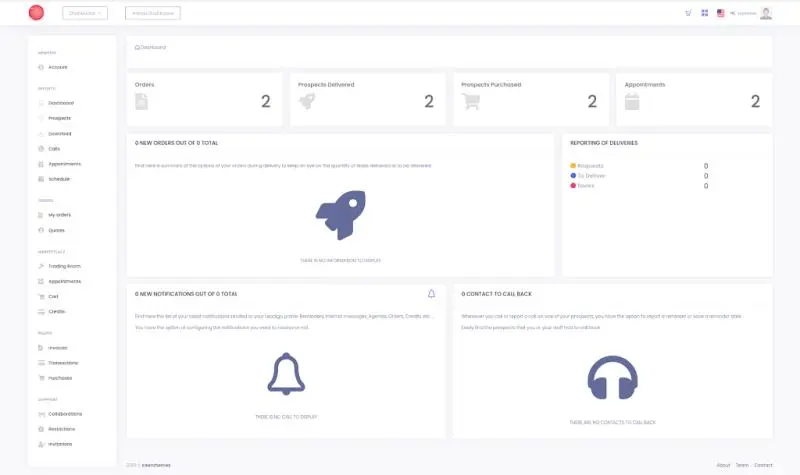Click the headphones illustration in the call back panel

pyautogui.click(x=613, y=378)
